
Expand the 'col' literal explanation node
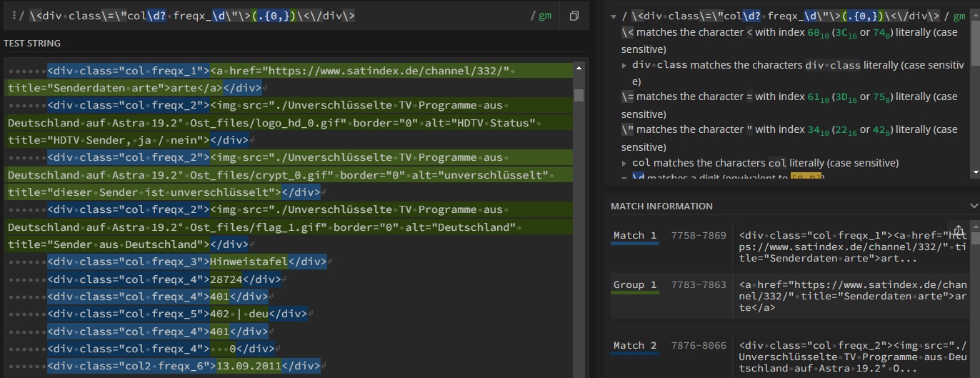point(626,164)
